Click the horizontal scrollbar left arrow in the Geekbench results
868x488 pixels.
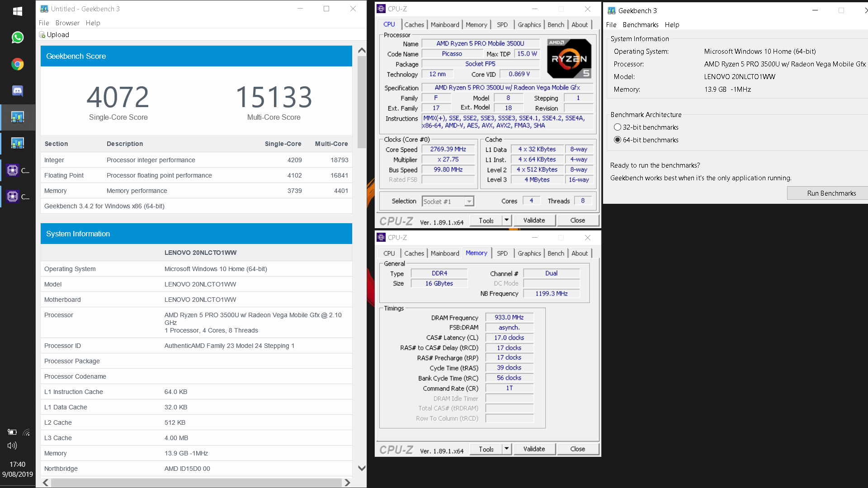[x=46, y=483]
